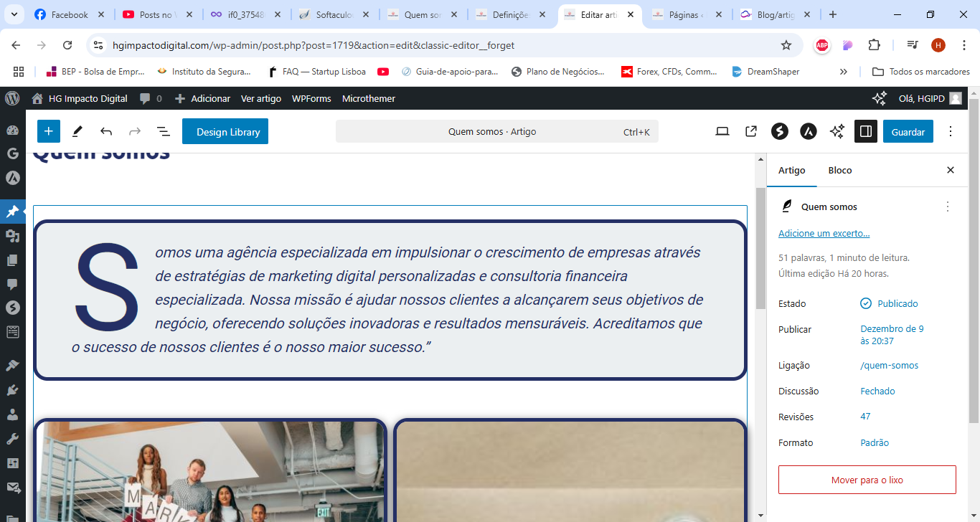Screen dimensions: 980x522
Task: Close the settings sidebar with X
Action: (951, 170)
